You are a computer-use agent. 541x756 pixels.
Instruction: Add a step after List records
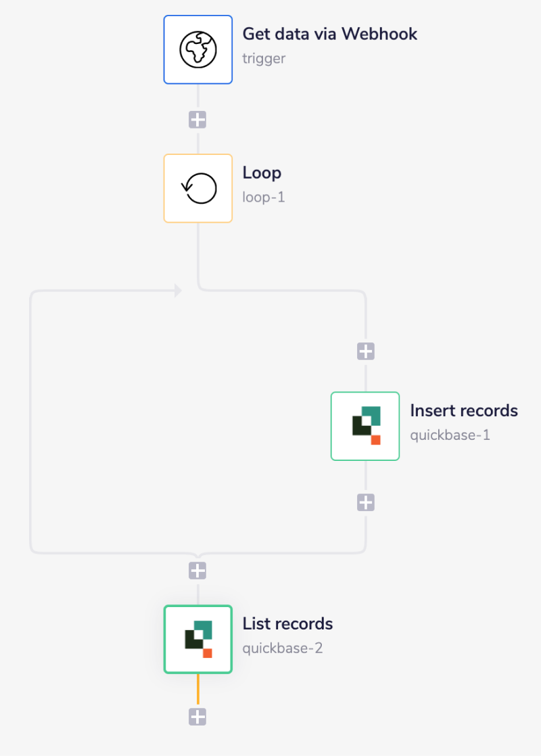point(197,717)
